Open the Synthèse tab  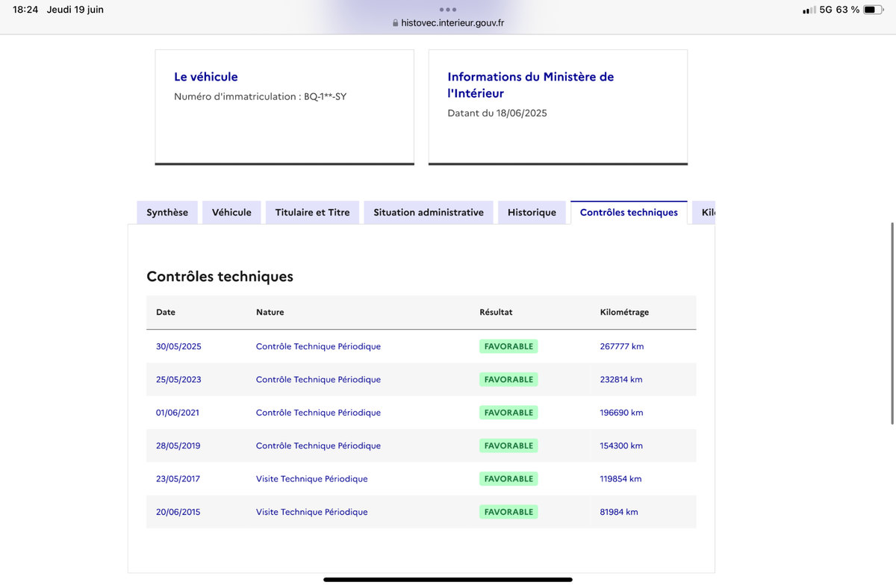(x=167, y=213)
